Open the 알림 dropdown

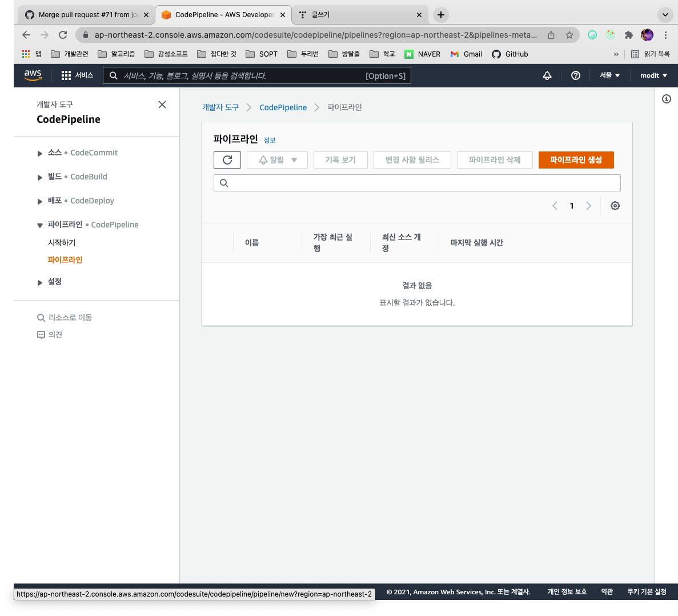[277, 160]
